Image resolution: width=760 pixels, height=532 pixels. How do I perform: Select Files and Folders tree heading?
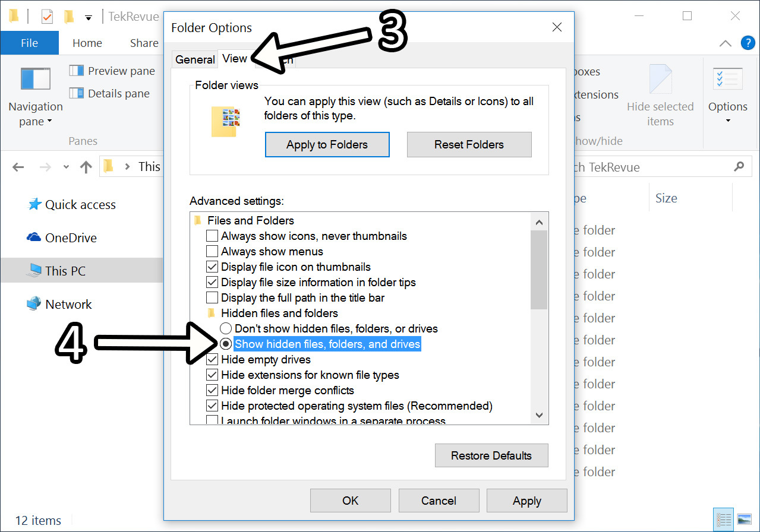click(251, 220)
